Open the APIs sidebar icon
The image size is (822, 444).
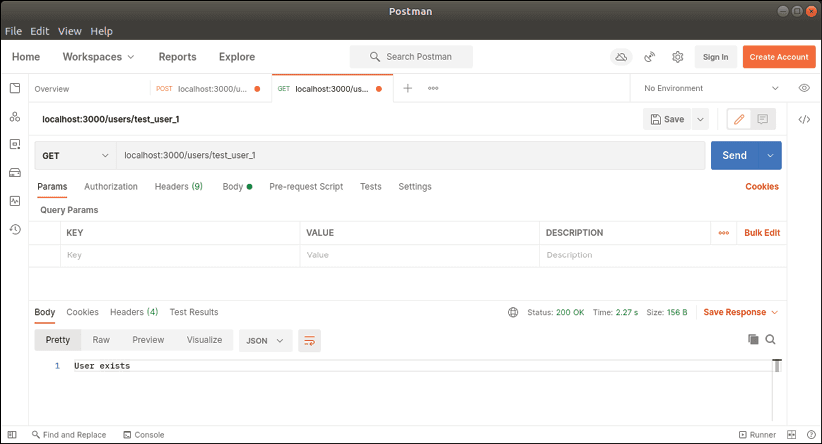15,116
